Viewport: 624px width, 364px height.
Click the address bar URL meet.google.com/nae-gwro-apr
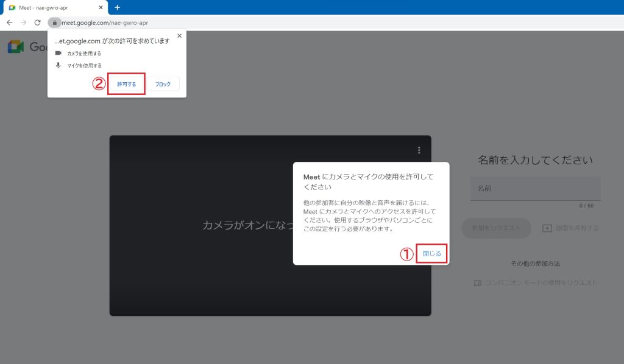coord(105,23)
